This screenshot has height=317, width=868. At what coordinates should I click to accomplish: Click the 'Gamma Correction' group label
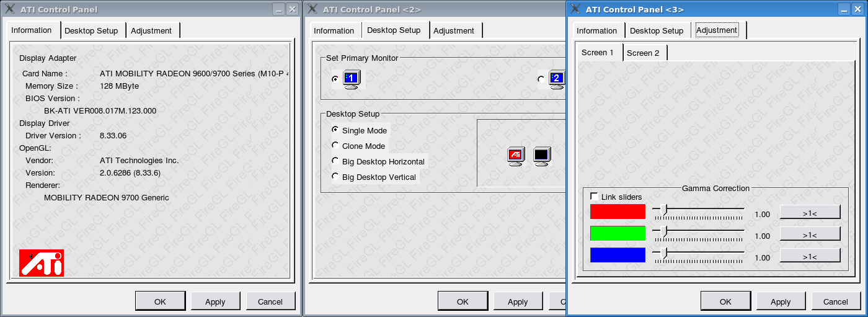pyautogui.click(x=715, y=188)
